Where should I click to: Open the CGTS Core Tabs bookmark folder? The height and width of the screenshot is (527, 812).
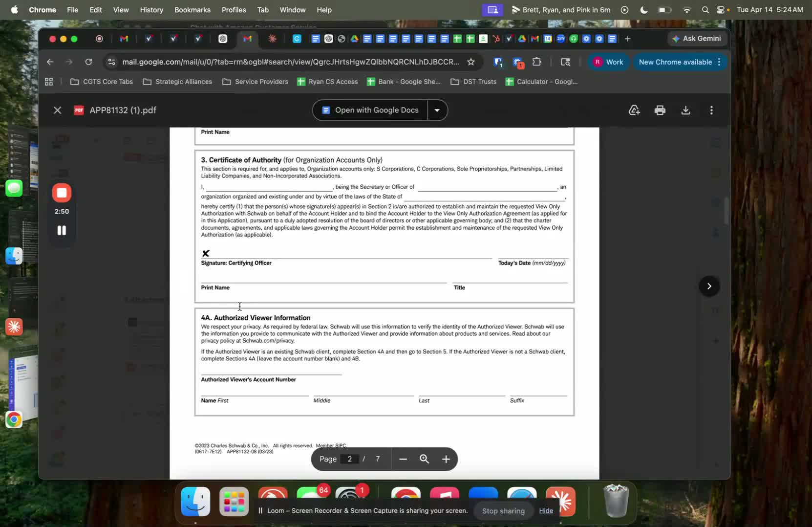coord(102,82)
